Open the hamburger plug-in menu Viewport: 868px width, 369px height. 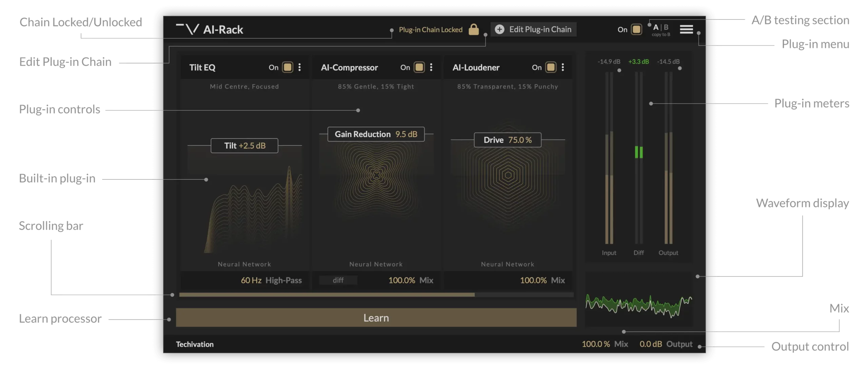686,30
